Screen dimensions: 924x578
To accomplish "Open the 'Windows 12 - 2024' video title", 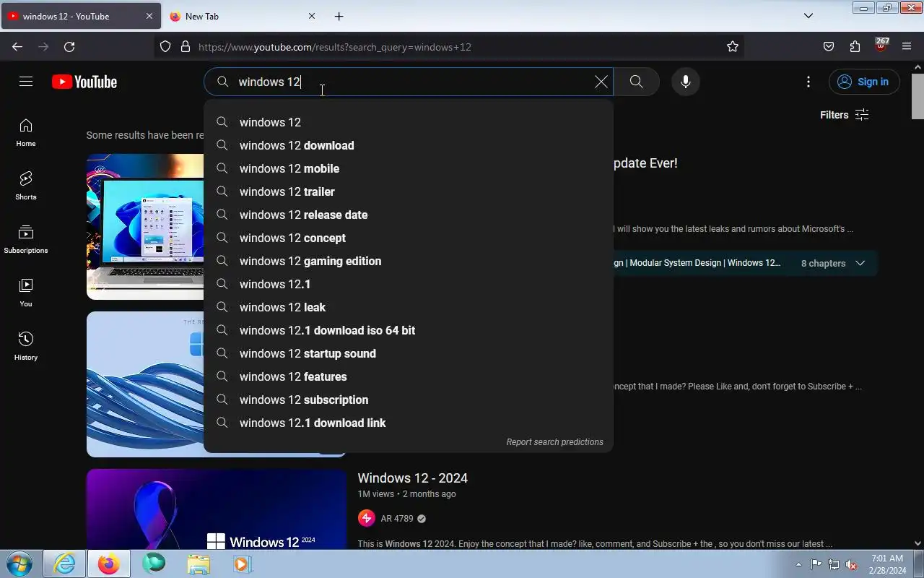I will tap(412, 478).
